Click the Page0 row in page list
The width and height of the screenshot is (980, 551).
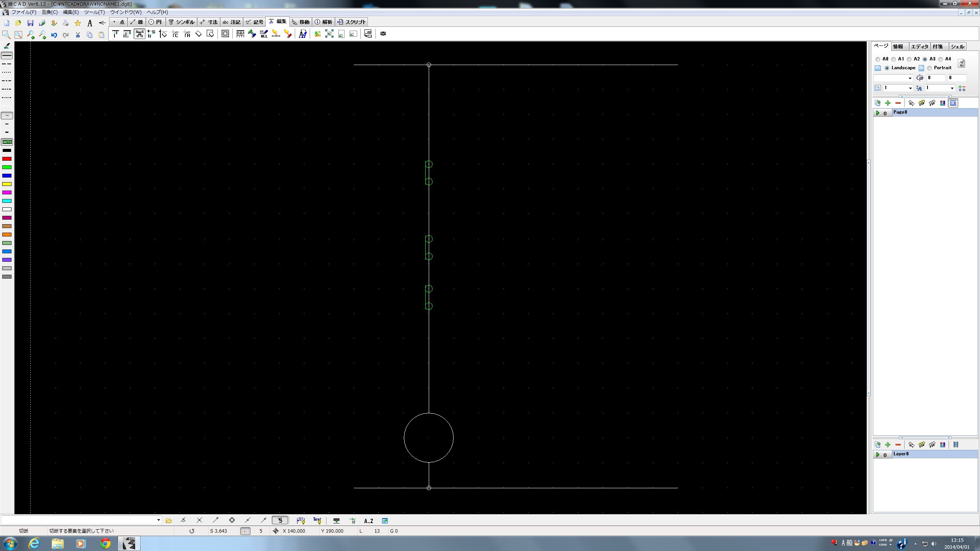click(925, 112)
